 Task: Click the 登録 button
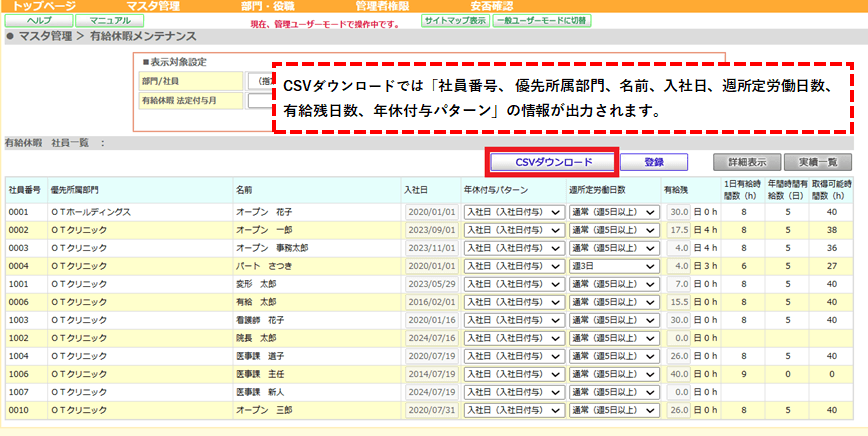pyautogui.click(x=654, y=162)
